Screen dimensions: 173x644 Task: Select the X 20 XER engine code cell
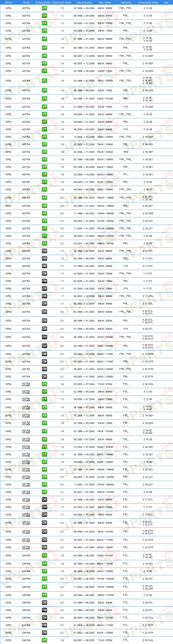click(148, 213)
